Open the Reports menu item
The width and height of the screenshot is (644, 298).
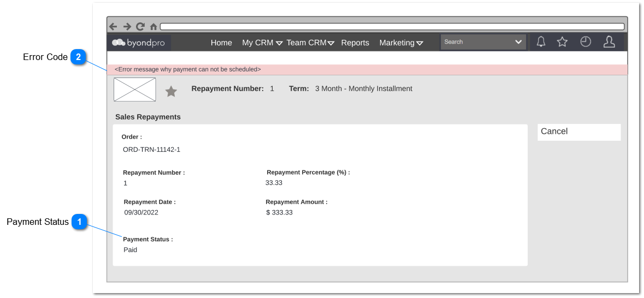coord(355,43)
